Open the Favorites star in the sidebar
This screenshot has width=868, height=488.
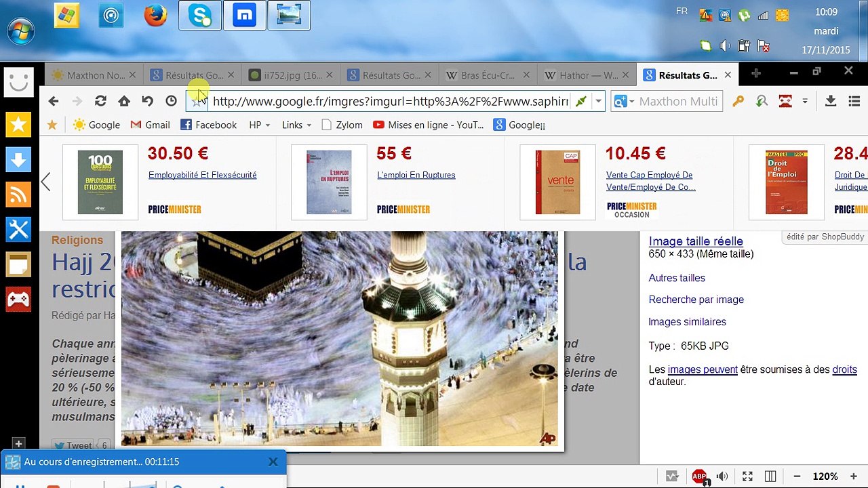(x=18, y=124)
